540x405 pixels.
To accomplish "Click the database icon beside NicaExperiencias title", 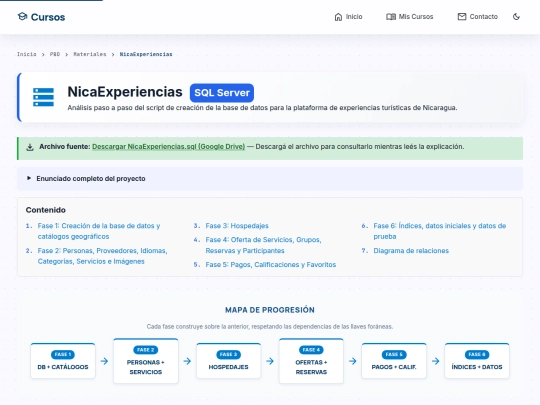I will pyautogui.click(x=43, y=97).
